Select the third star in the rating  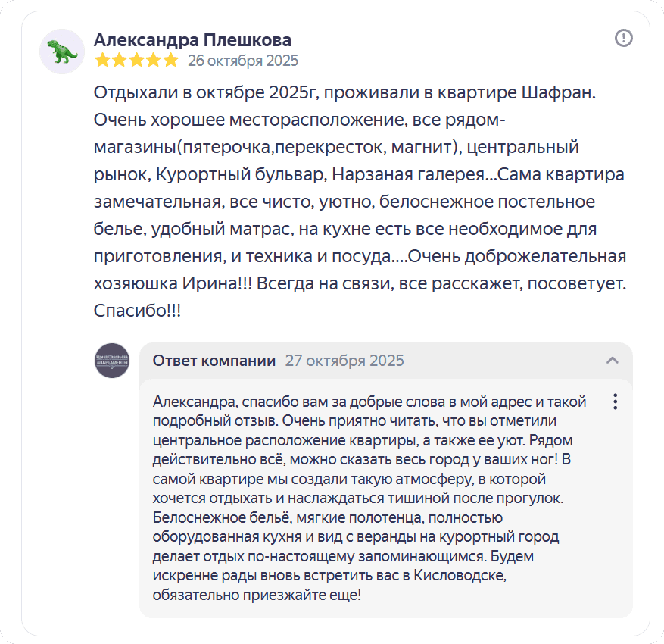[x=136, y=61]
